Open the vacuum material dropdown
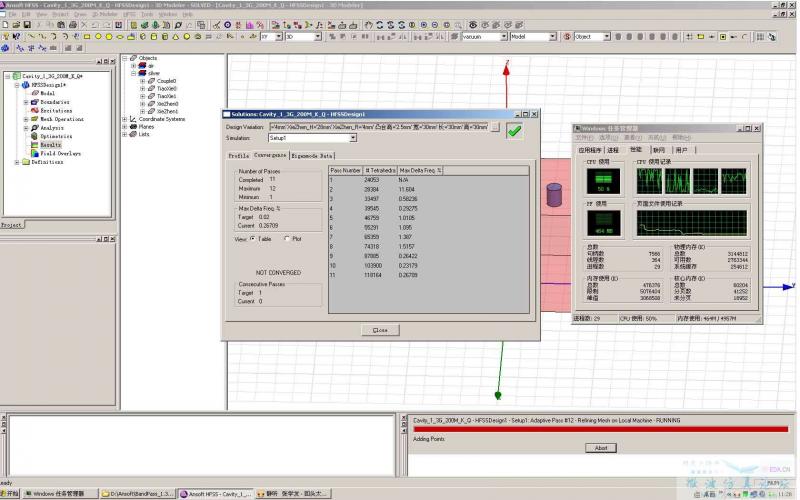Screen dimensions: 800x500 click(x=504, y=37)
